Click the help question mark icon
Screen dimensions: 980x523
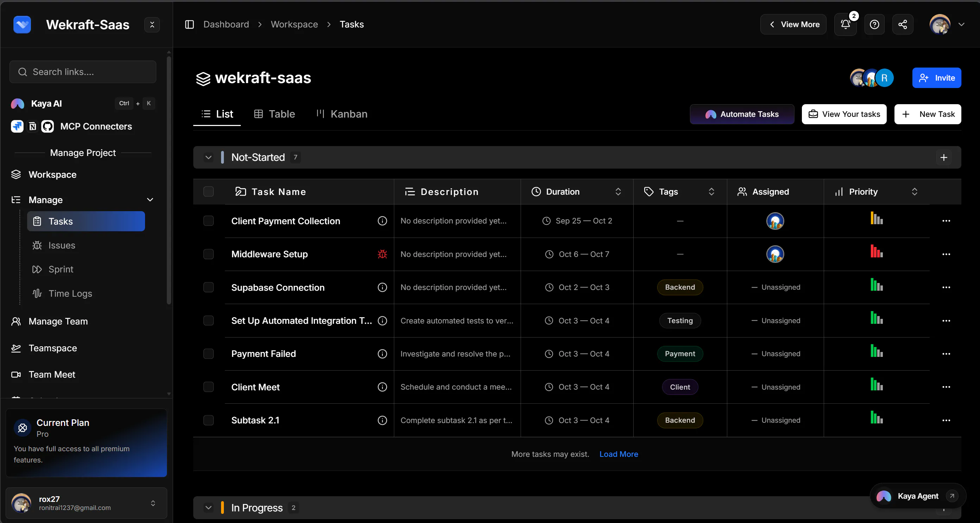click(x=874, y=25)
